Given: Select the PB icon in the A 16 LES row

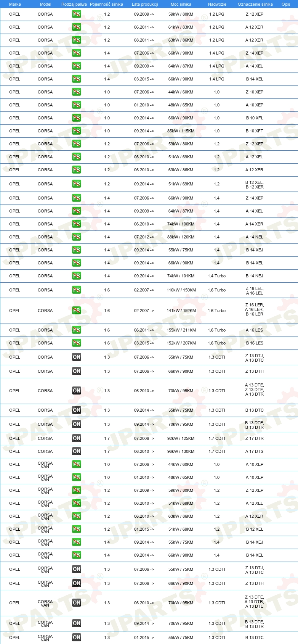Looking at the screenshot, I should pos(77,330).
